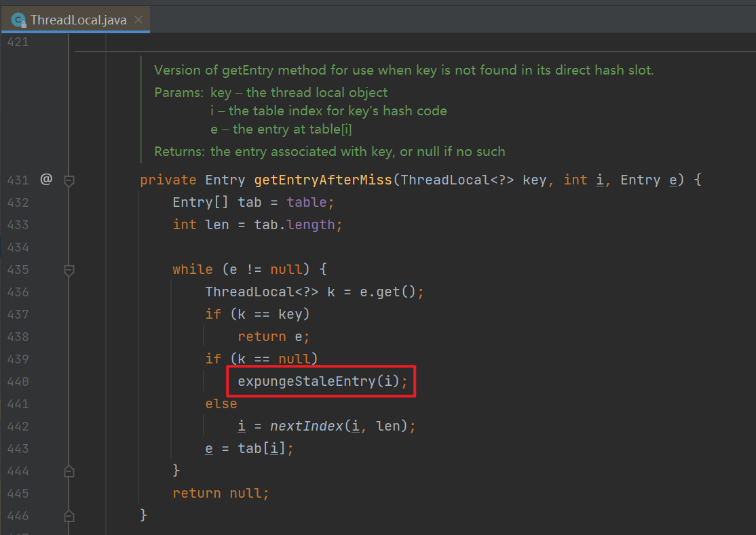Click the getEntryAfterMiss method name
This screenshot has width=756, height=535.
click(x=324, y=180)
